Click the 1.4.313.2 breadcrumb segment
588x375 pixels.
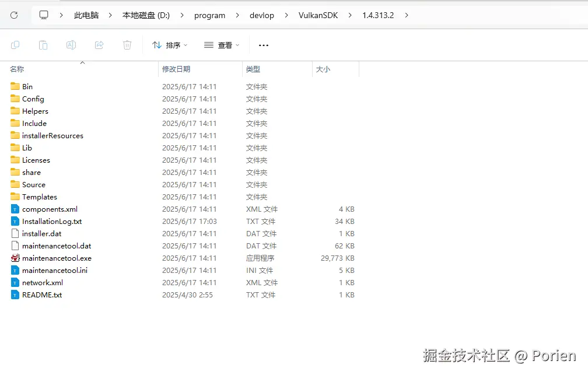pyautogui.click(x=378, y=15)
